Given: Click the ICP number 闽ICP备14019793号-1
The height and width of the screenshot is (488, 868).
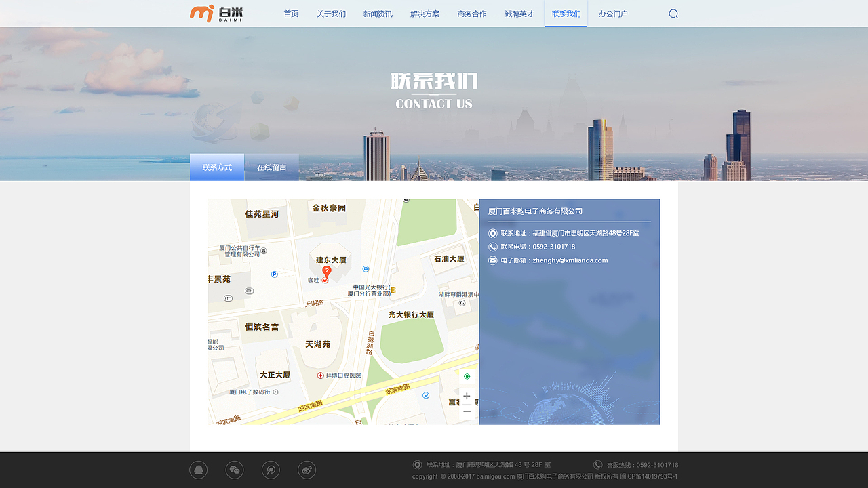Looking at the screenshot, I should (x=649, y=476).
